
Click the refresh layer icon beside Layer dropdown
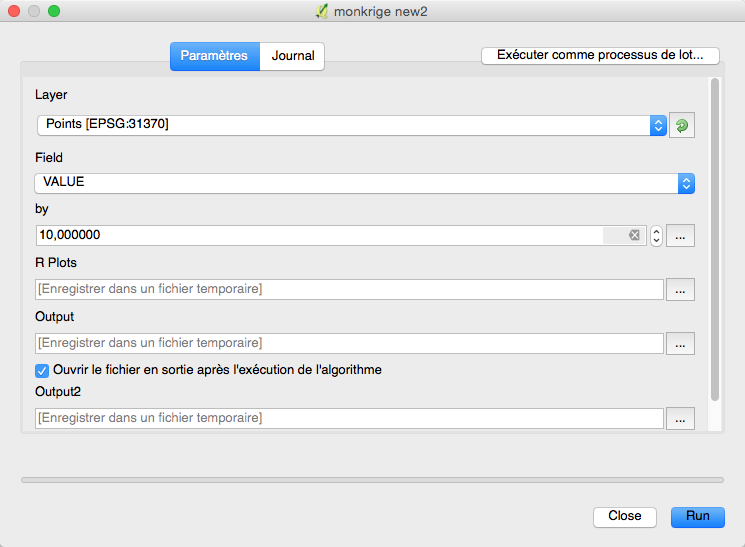pyautogui.click(x=681, y=125)
